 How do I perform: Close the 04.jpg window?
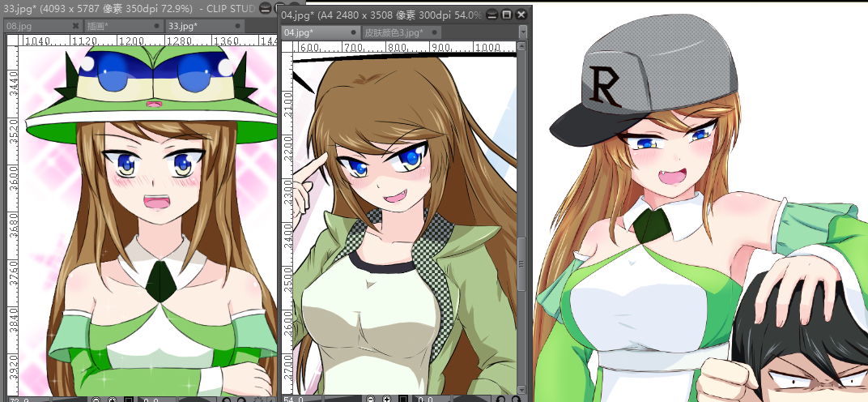tap(521, 15)
